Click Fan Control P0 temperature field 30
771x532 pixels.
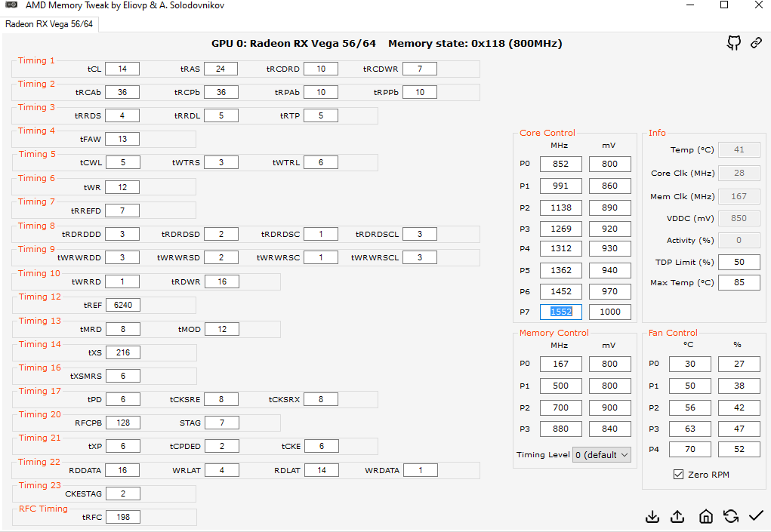pos(690,364)
